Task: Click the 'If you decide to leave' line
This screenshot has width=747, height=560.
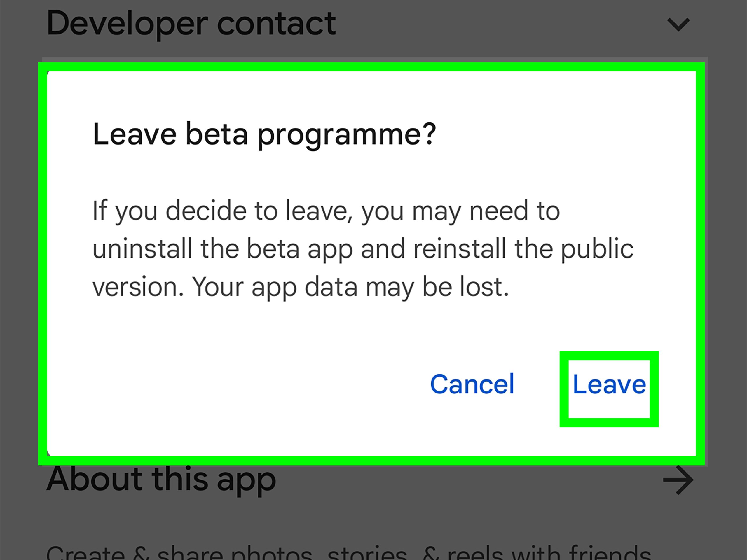Action: coord(326,211)
